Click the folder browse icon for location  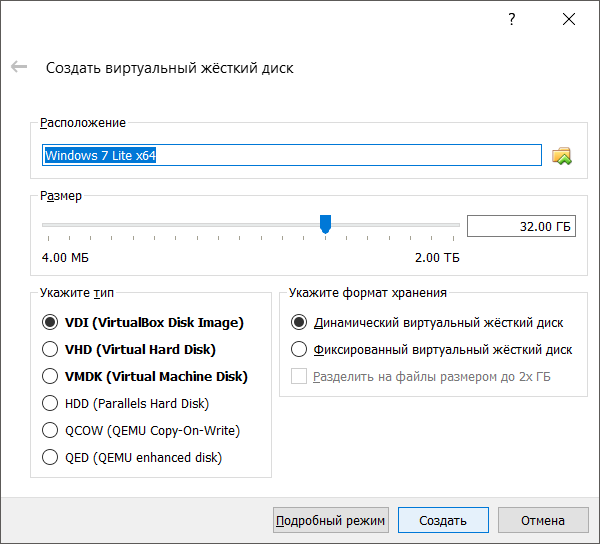[x=562, y=156]
